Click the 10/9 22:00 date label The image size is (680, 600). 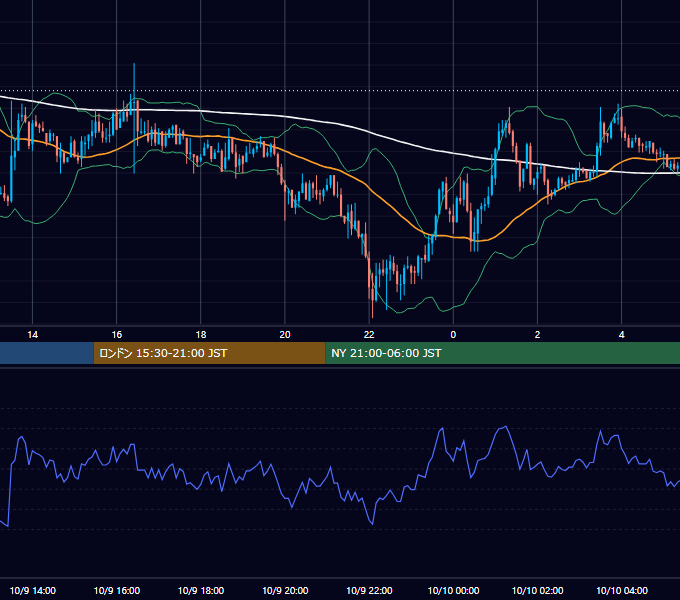(x=369, y=590)
